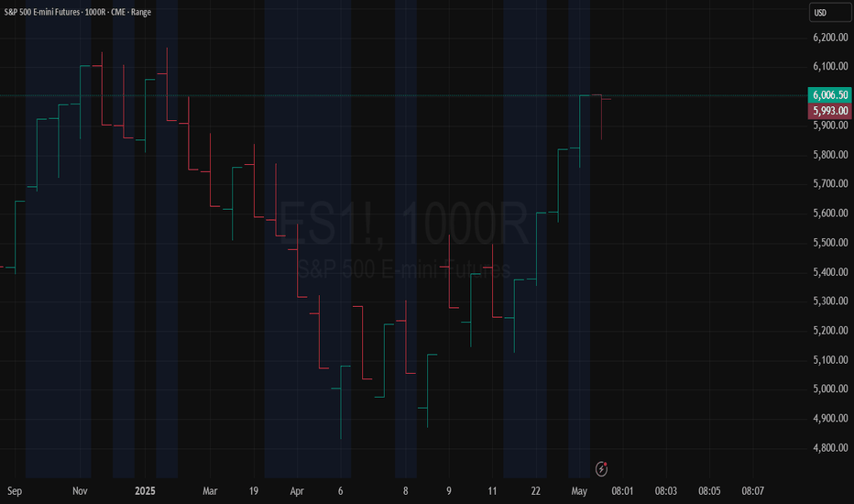This screenshot has width=854, height=504.
Task: Select the 2025 label on time axis
Action: point(145,491)
